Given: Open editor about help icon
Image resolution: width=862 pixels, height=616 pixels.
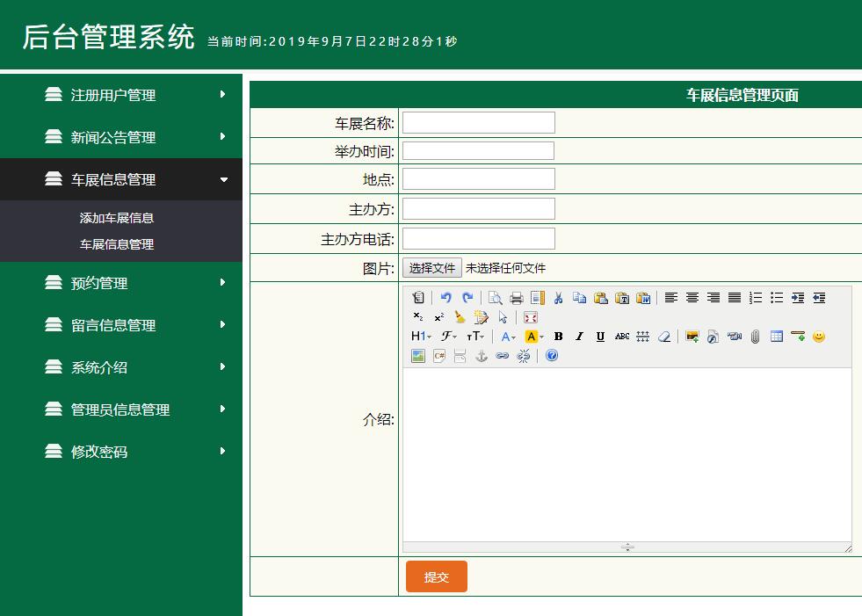Looking at the screenshot, I should click(x=552, y=356).
